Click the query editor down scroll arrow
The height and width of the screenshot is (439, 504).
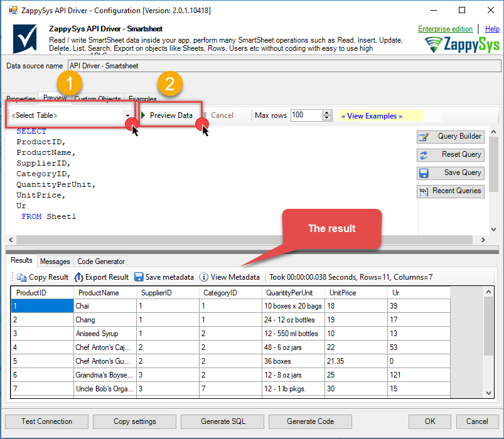(x=494, y=230)
